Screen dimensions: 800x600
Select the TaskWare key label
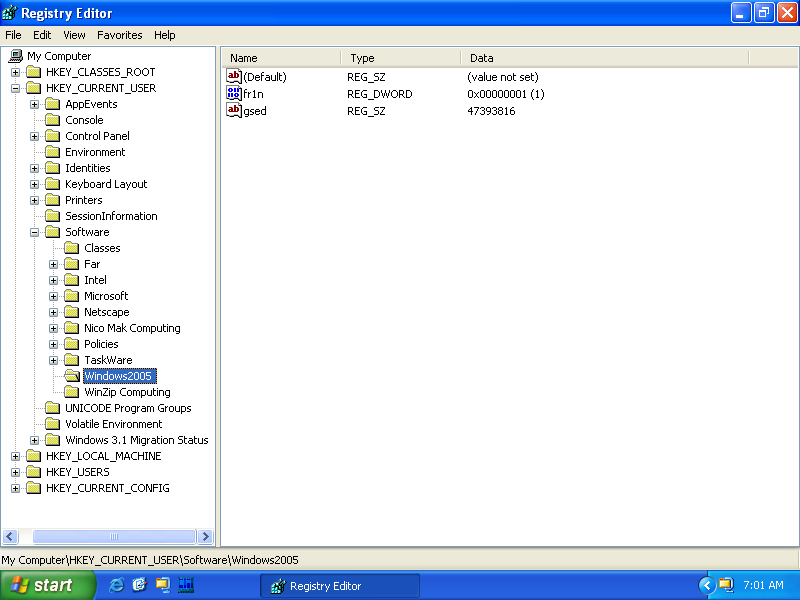click(108, 360)
